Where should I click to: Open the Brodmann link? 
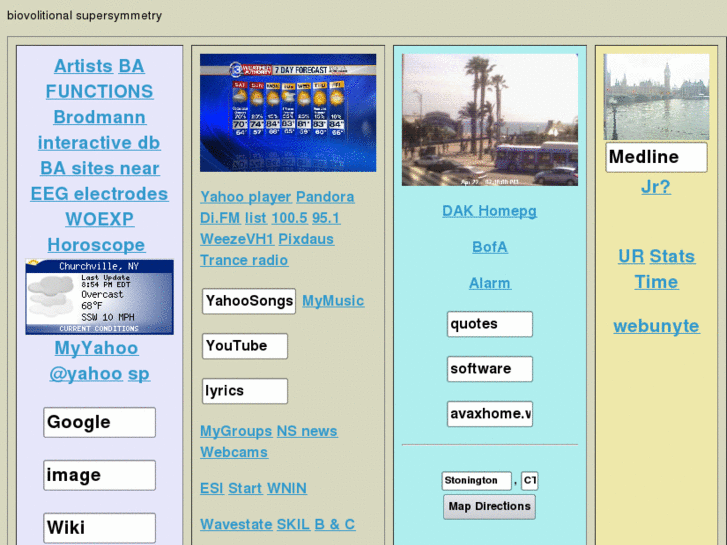click(100, 117)
